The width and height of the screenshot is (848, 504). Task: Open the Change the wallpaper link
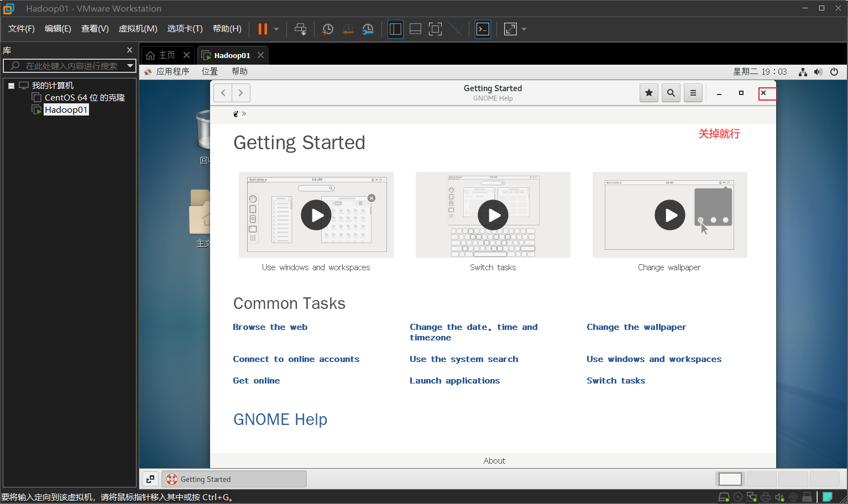click(636, 327)
